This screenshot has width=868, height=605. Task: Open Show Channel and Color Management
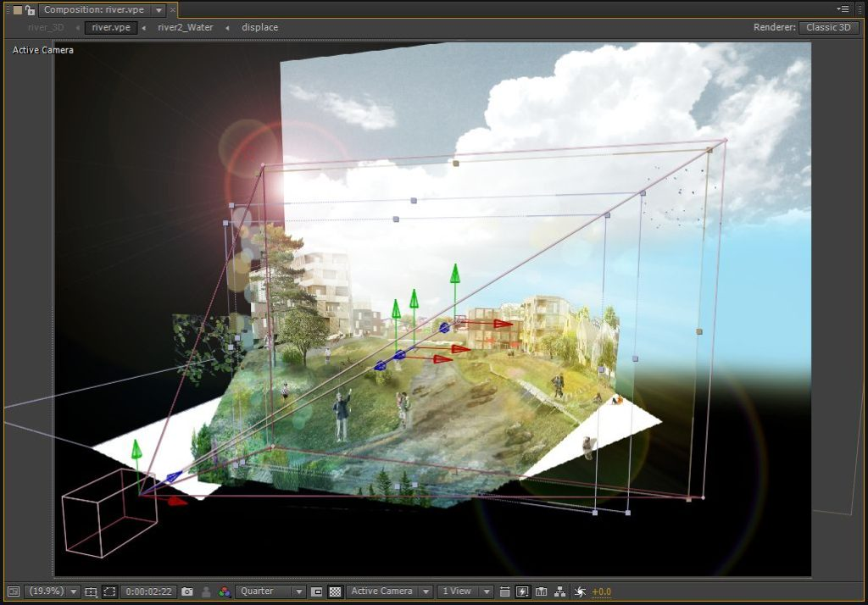(224, 591)
